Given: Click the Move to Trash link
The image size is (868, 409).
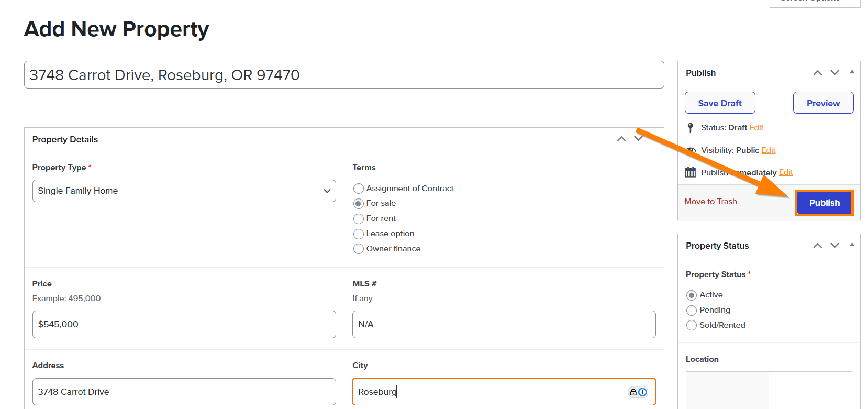Looking at the screenshot, I should [710, 202].
